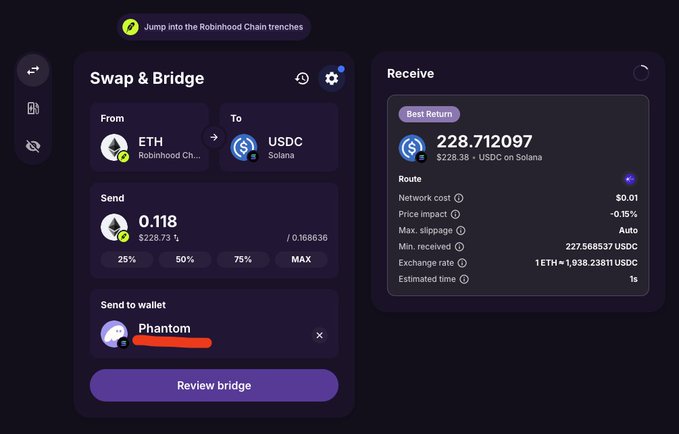This screenshot has width=679, height=434.
Task: Select the From token ETH card
Action: [x=149, y=137]
